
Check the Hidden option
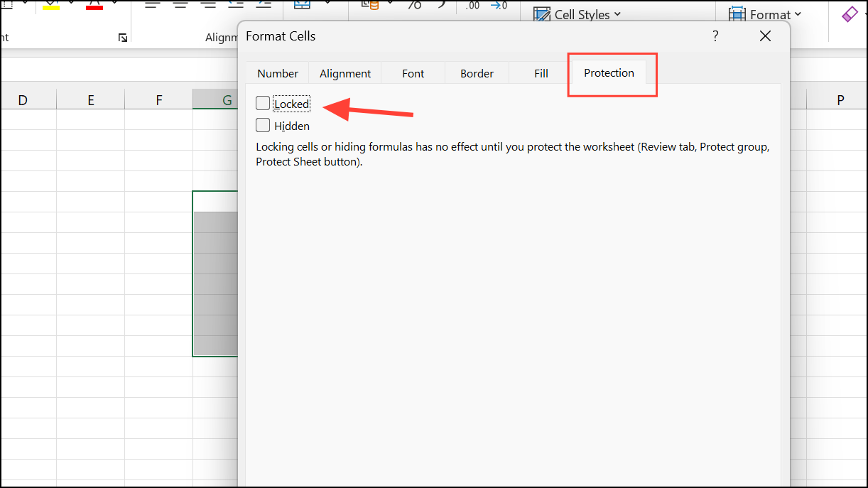263,126
